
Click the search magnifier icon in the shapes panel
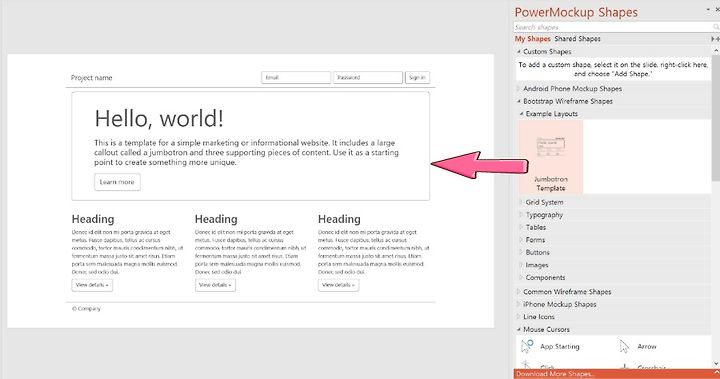[715, 27]
